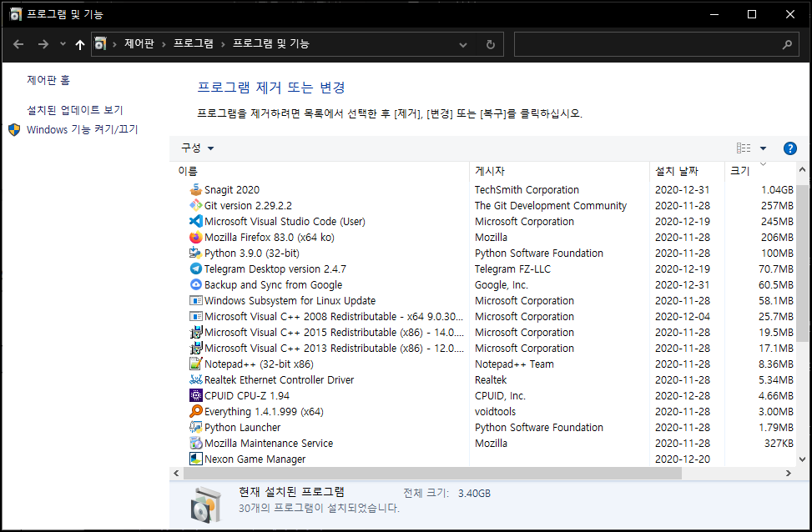Click the 1.04GB size cell
This screenshot has height=532, width=812.
coord(777,190)
